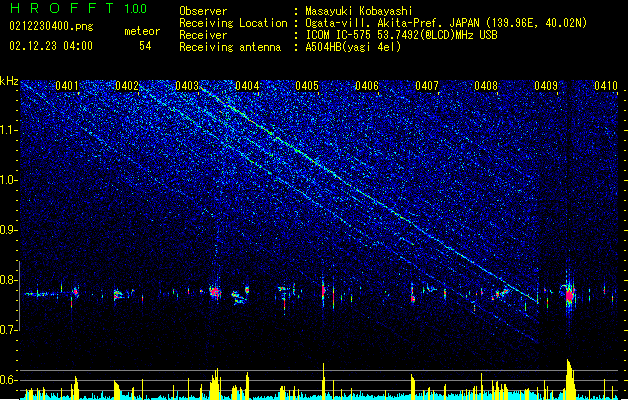The image size is (629, 400).
Task: Click the tallest yellow signal peak near 0409
Action: tap(570, 379)
